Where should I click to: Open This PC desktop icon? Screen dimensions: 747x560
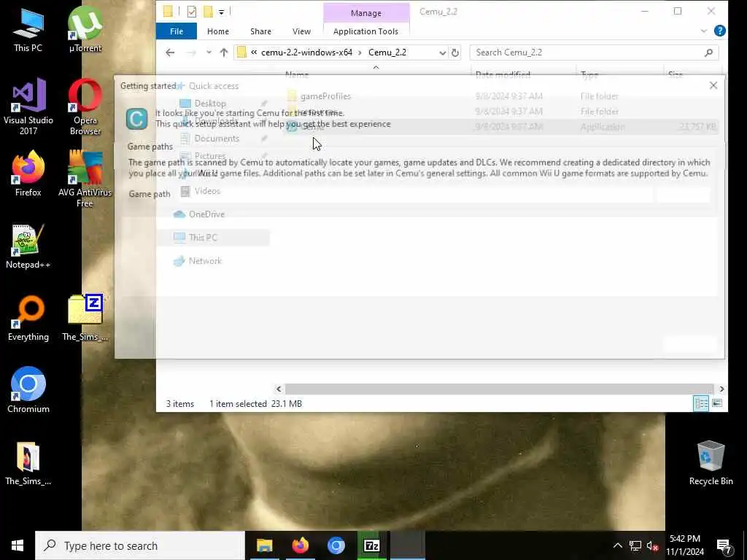coord(28,31)
